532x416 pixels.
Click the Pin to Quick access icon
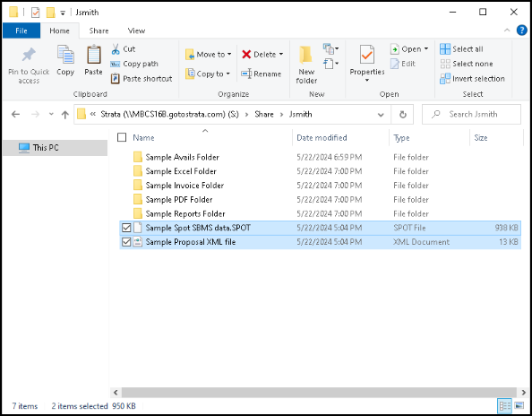[x=29, y=56]
